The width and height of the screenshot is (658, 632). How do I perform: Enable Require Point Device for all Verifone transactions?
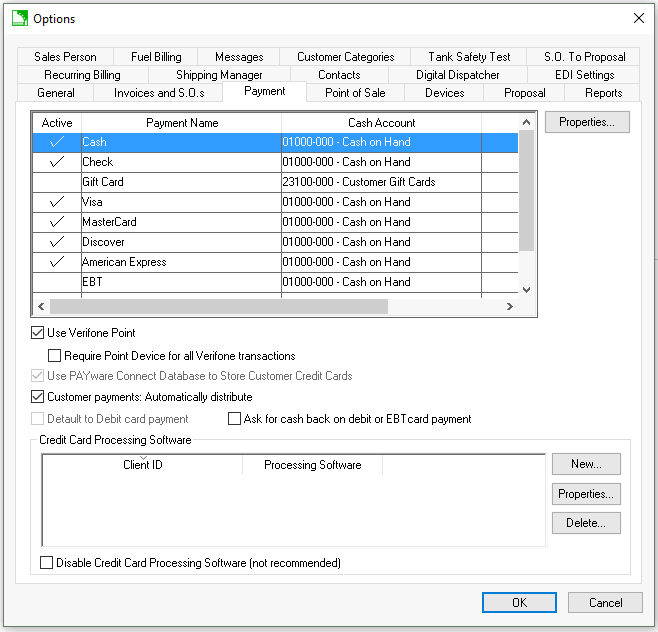click(x=55, y=356)
